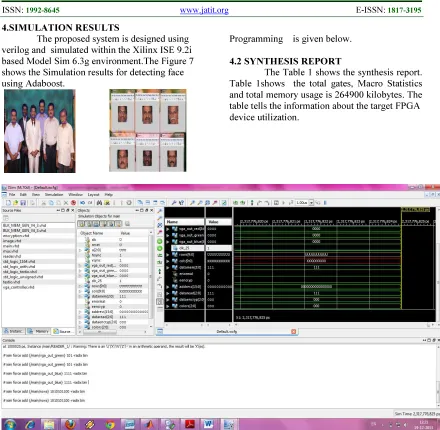Expand the last waveform signal row
440x430 pixels.
(168, 306)
